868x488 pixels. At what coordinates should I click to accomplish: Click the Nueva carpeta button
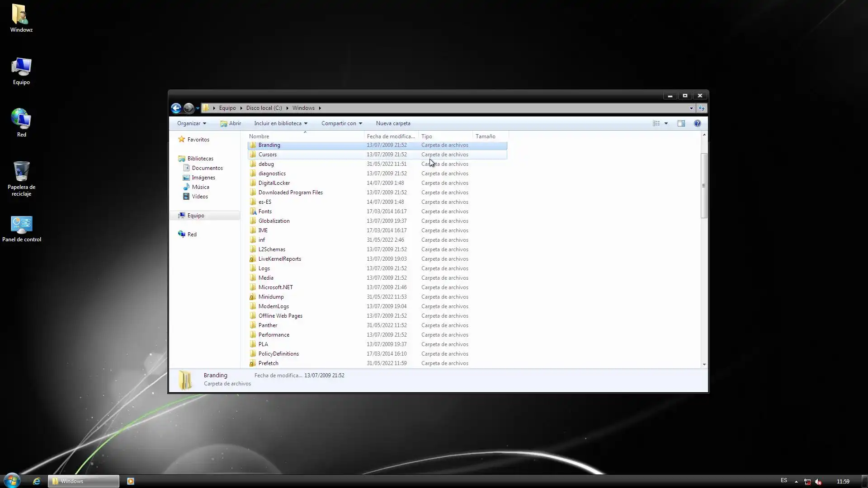393,123
